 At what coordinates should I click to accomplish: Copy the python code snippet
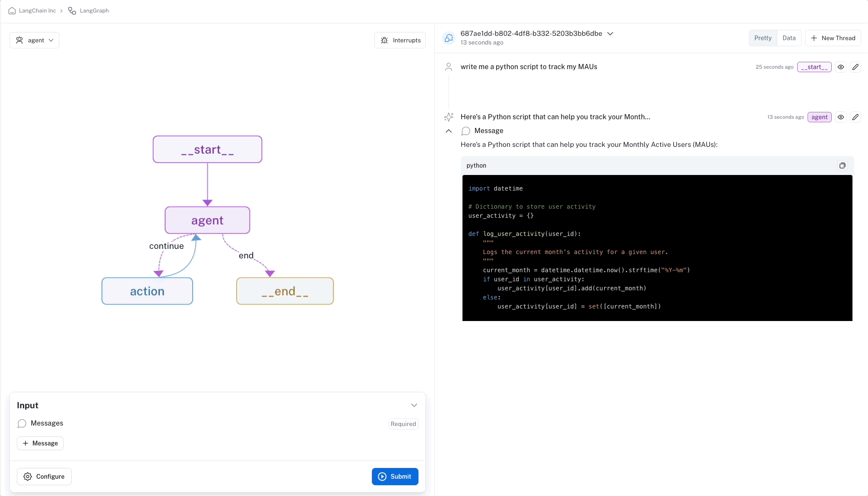coord(842,165)
